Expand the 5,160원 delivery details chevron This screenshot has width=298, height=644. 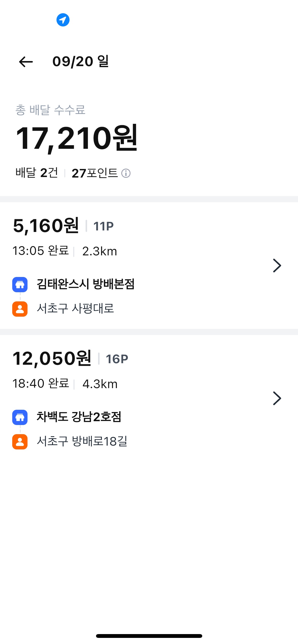coord(277,266)
